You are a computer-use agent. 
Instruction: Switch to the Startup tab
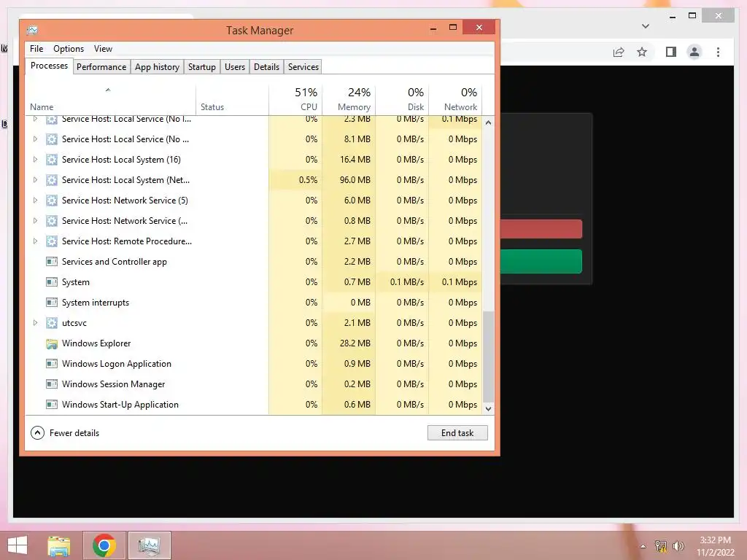point(202,66)
